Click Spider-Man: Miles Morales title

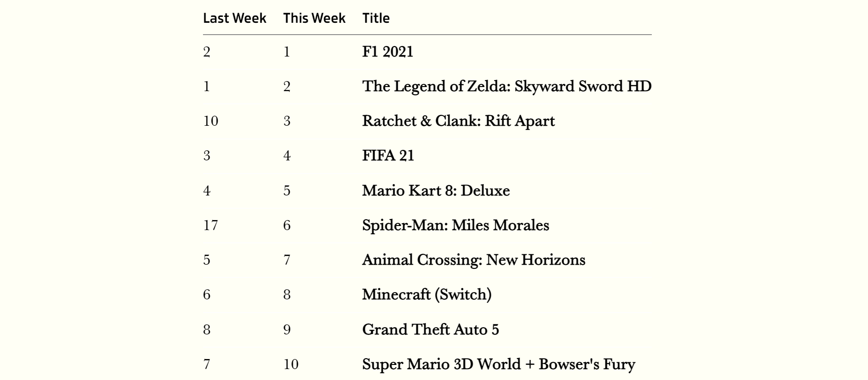click(456, 225)
